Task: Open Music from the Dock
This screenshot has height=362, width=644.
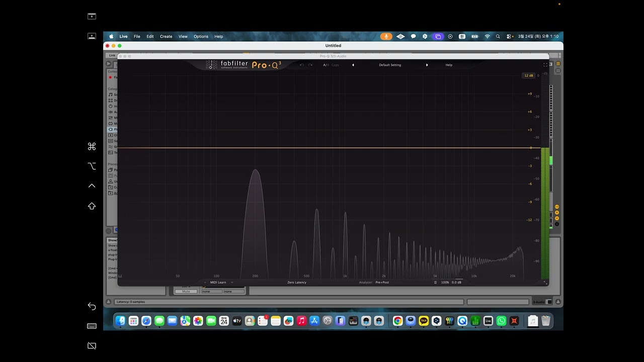Action: coord(301,321)
